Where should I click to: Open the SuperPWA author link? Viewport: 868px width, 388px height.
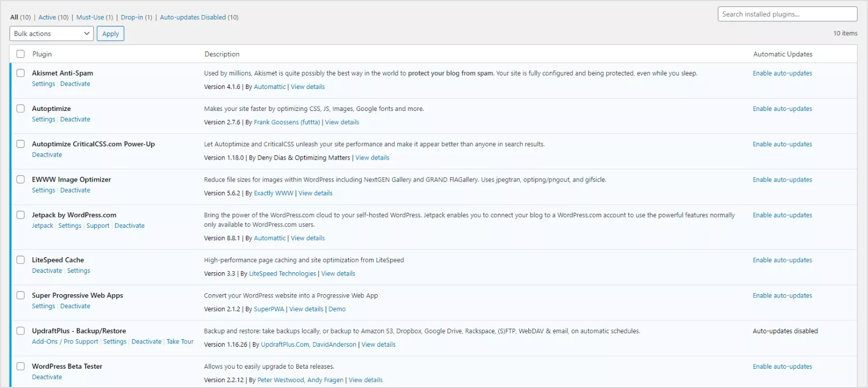[x=269, y=309]
